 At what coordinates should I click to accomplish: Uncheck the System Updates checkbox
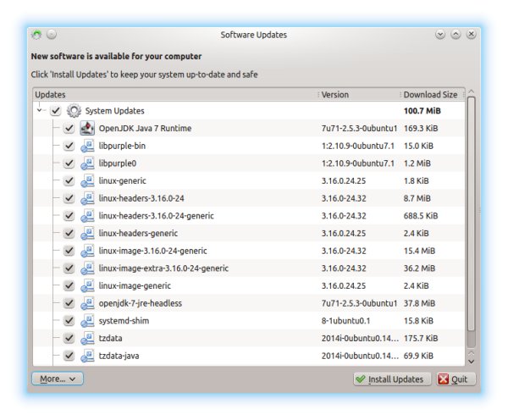pyautogui.click(x=56, y=111)
